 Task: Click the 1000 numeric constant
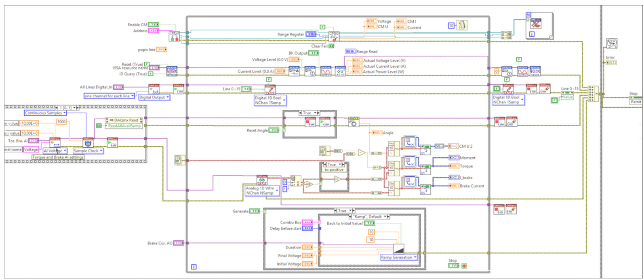[61, 121]
